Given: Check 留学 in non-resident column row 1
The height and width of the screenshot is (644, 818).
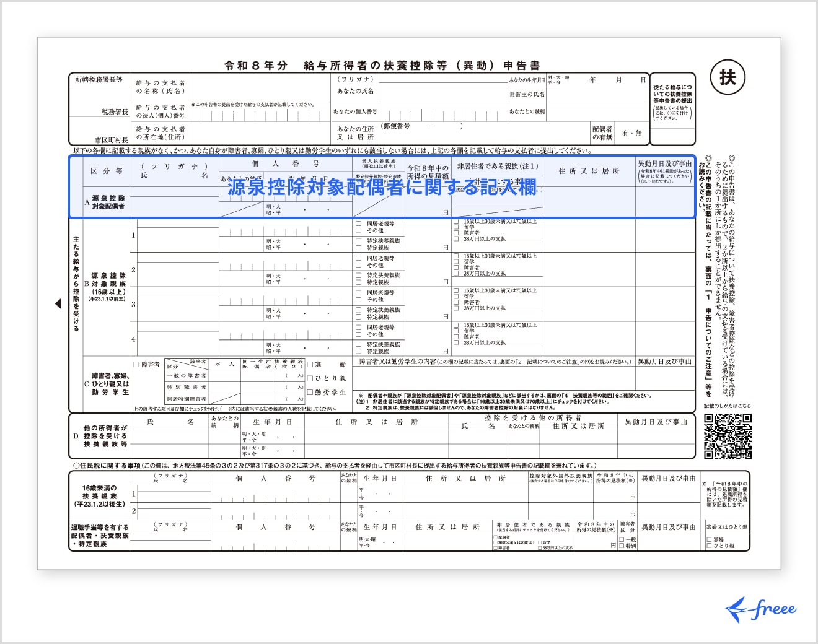Looking at the screenshot, I should (456, 227).
